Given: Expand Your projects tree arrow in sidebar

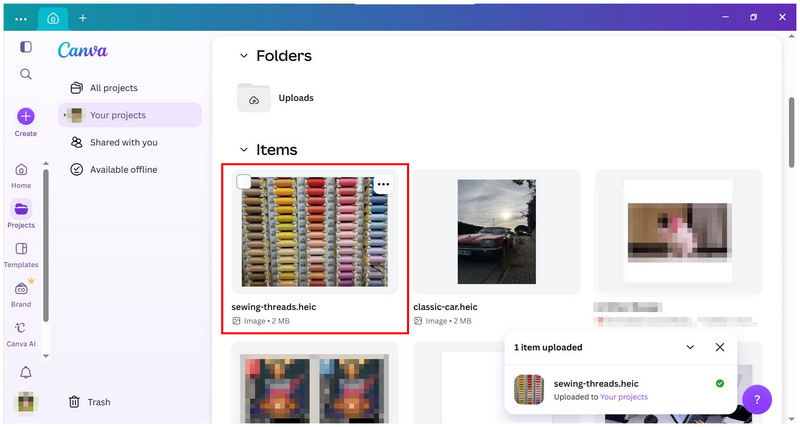Looking at the screenshot, I should (x=64, y=115).
